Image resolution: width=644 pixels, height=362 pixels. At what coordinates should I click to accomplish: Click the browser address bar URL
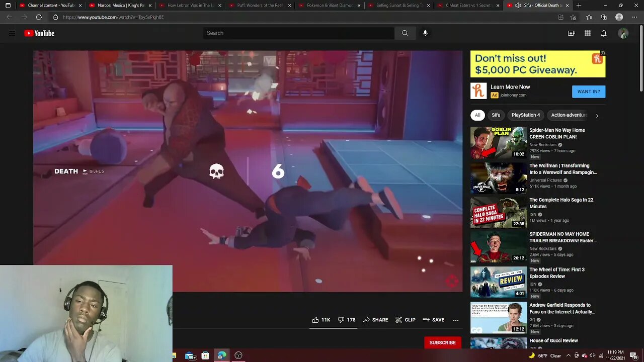click(113, 17)
